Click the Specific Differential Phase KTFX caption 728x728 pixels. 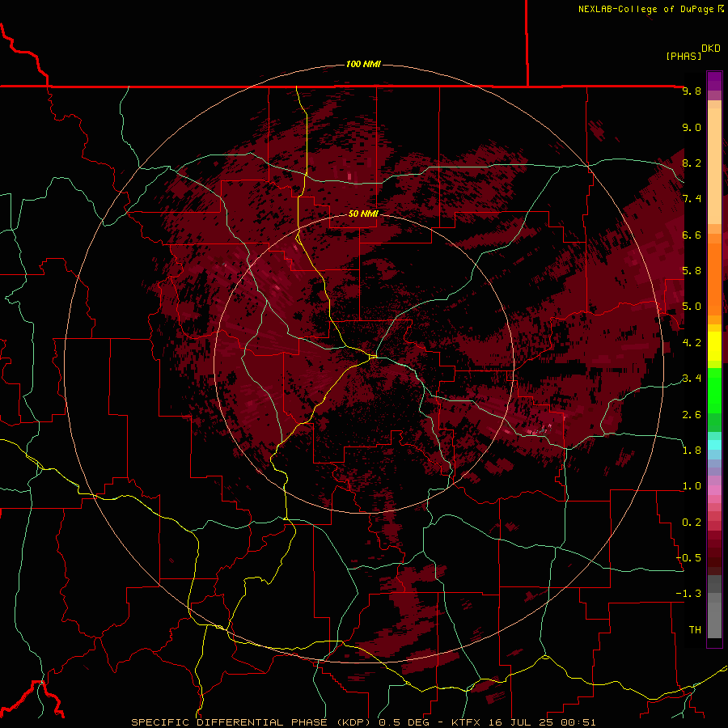click(363, 722)
